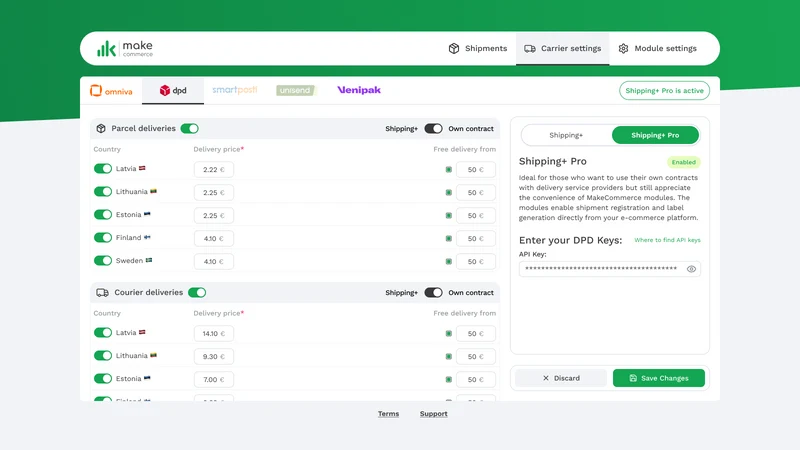800x450 pixels.
Task: Edit Estonia courier delivery price 7.00
Action: pyautogui.click(x=214, y=379)
